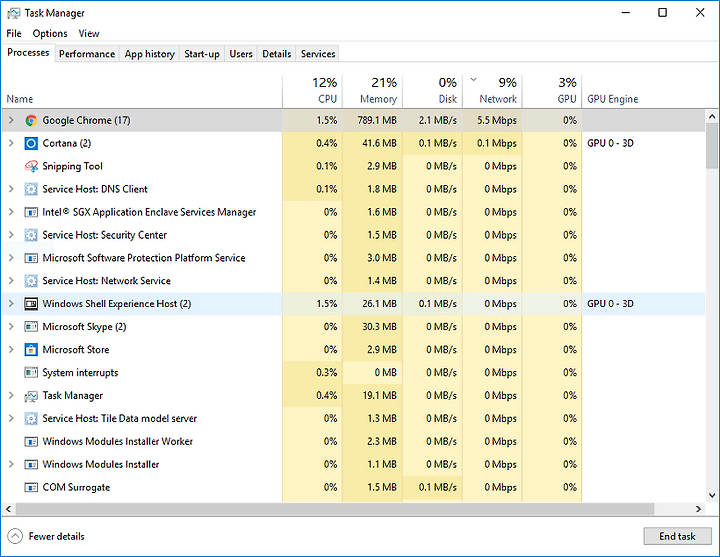720x557 pixels.
Task: Expand Service Host: Network Service
Action: 11,281
